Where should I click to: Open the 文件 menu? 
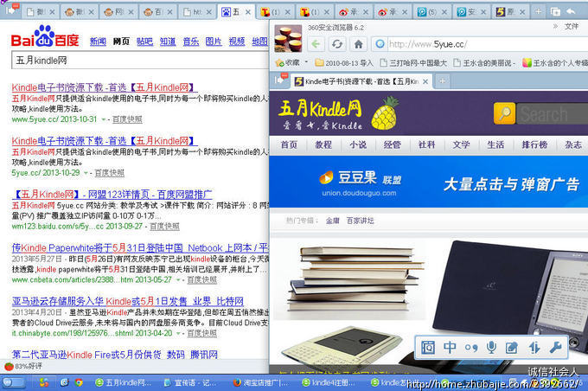pyautogui.click(x=572, y=26)
